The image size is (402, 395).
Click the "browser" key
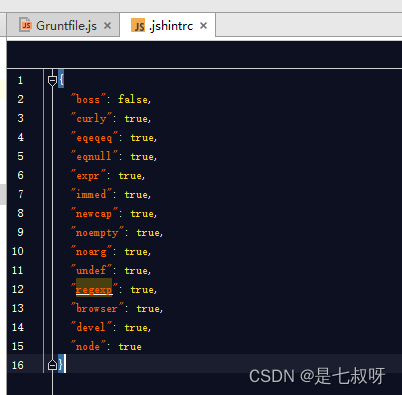(x=97, y=308)
